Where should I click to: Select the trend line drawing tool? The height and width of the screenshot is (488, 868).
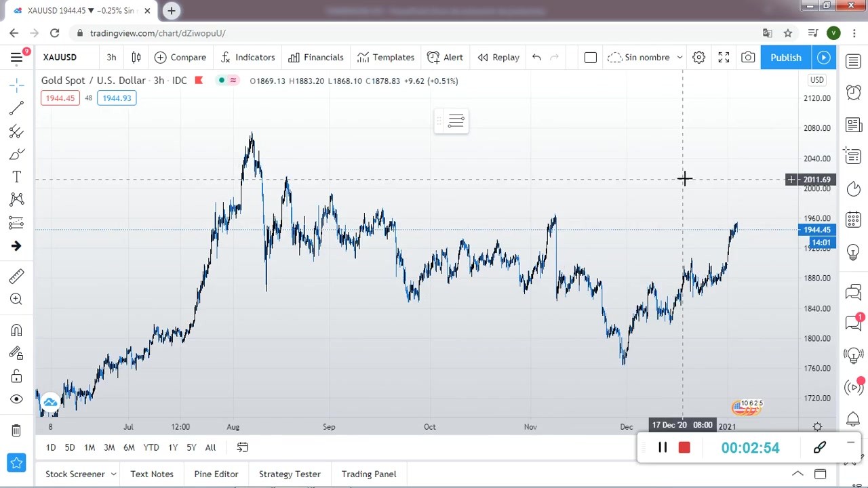[x=16, y=108]
